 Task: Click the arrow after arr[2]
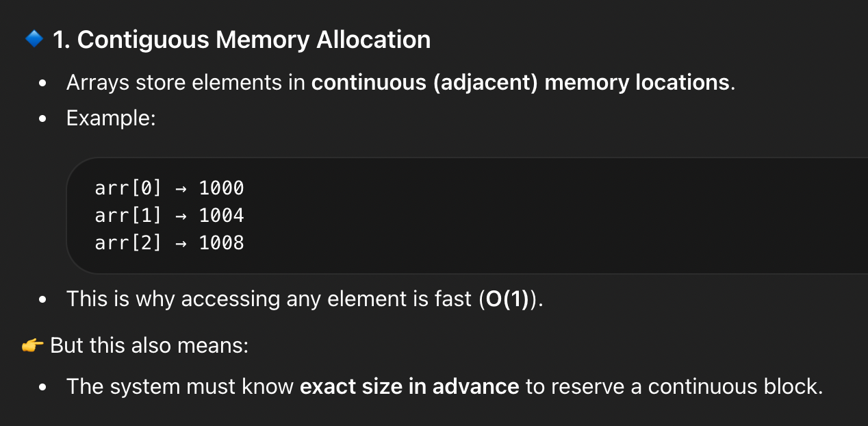180,243
